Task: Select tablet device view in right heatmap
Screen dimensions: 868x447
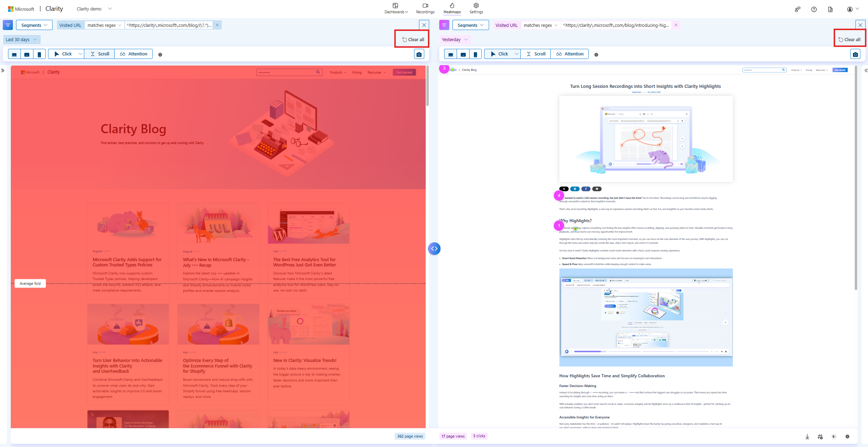Action: (463, 54)
